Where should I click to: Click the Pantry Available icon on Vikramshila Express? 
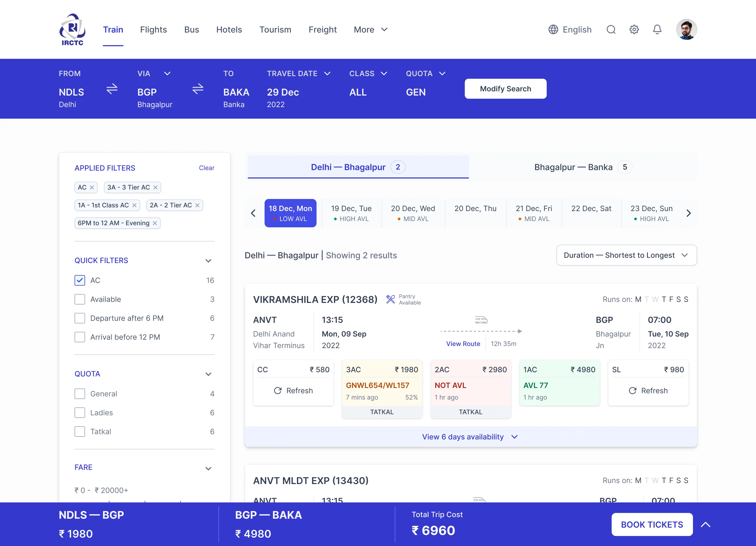pyautogui.click(x=391, y=299)
